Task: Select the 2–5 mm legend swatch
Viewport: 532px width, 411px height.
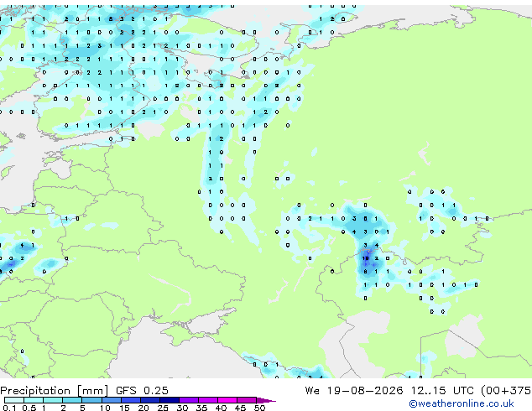Action: pyautogui.click(x=72, y=400)
